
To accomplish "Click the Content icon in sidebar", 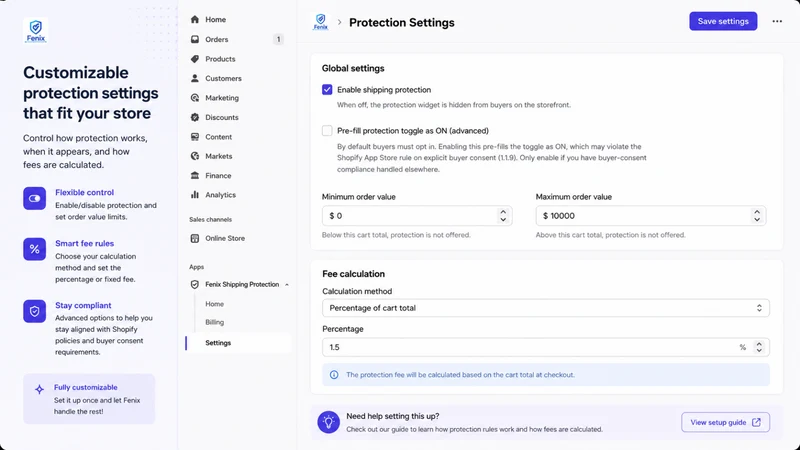I will click(194, 137).
